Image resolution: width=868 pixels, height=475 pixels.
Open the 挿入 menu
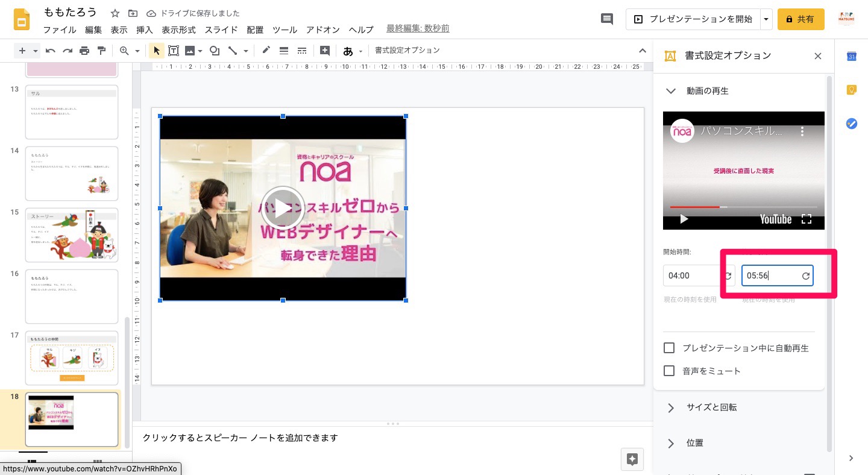point(145,30)
